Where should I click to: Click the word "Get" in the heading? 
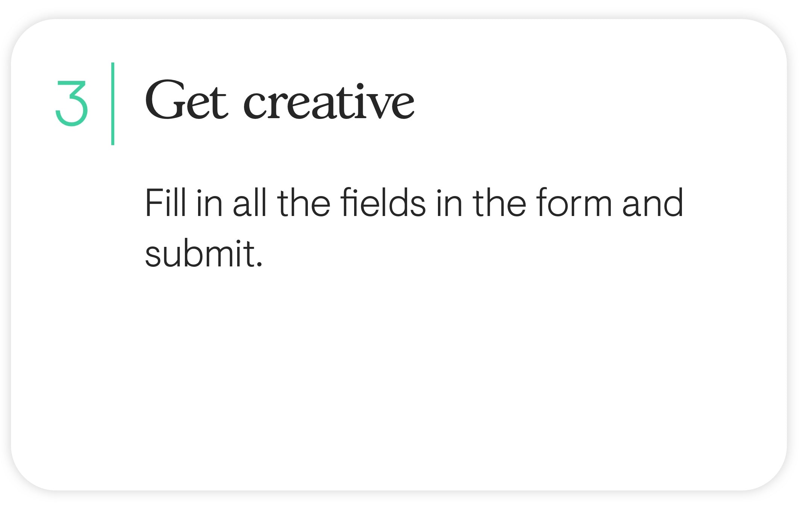click(x=186, y=102)
